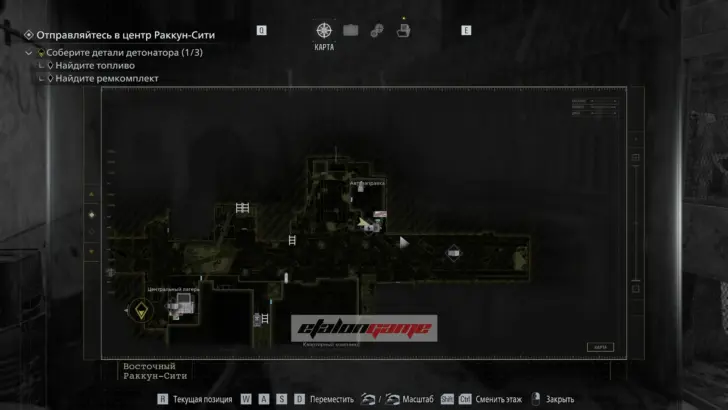The image size is (728, 410).
Task: Click the vertical zoom slider on map's right
Action: coord(635,225)
